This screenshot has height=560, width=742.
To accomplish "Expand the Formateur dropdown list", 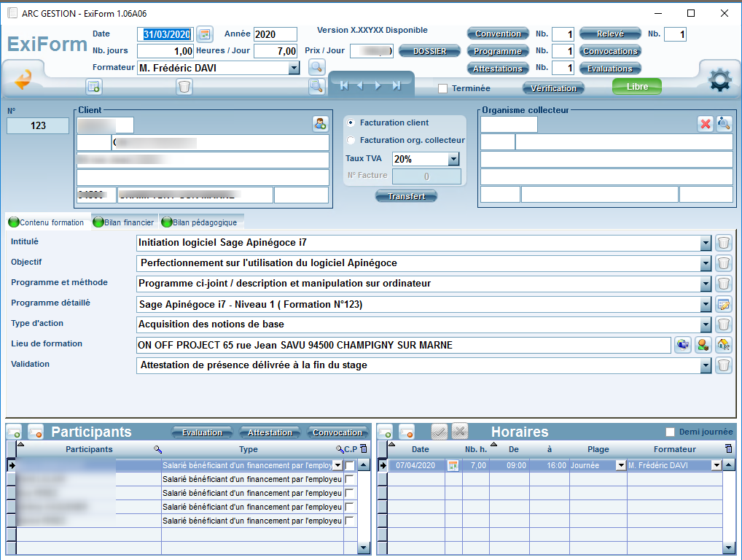I will (x=294, y=69).
